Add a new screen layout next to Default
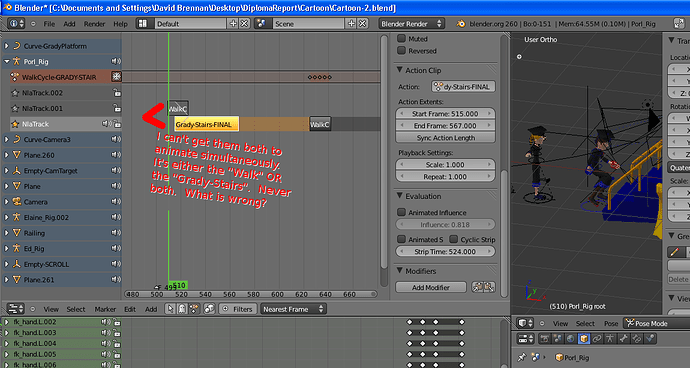Image resolution: width=690 pixels, height=368 pixels. click(233, 23)
